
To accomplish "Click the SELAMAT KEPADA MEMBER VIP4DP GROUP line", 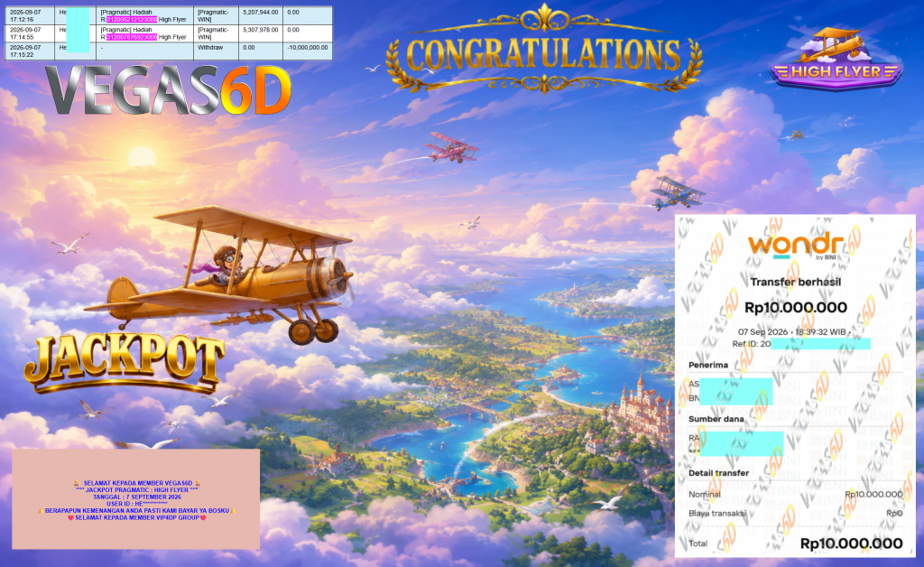I will [137, 518].
